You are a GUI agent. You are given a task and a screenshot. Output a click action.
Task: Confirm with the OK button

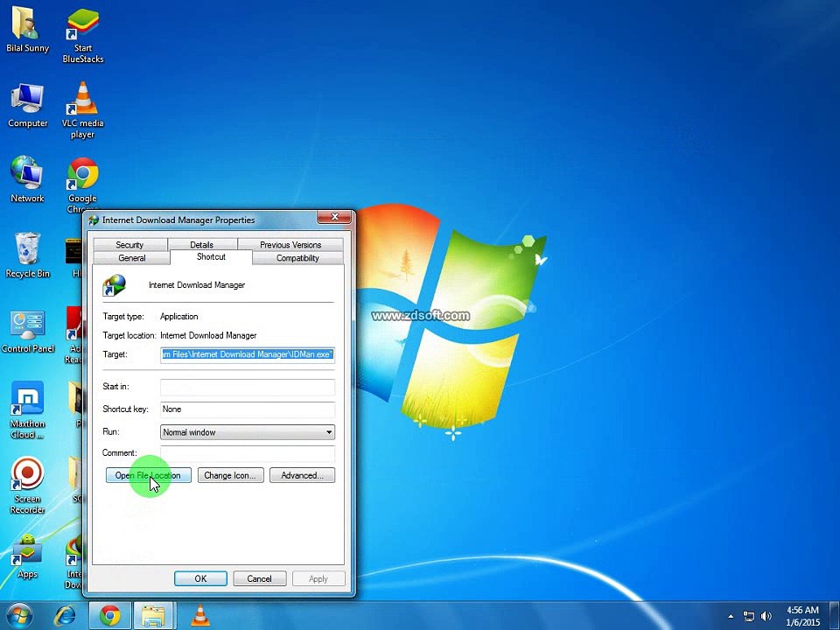tap(200, 578)
